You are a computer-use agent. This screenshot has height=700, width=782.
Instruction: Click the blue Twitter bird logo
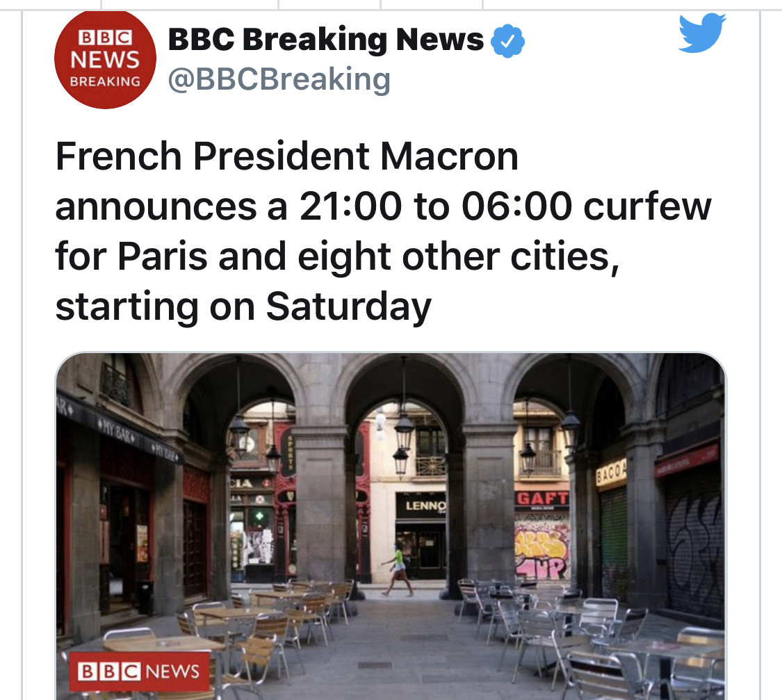(x=702, y=33)
